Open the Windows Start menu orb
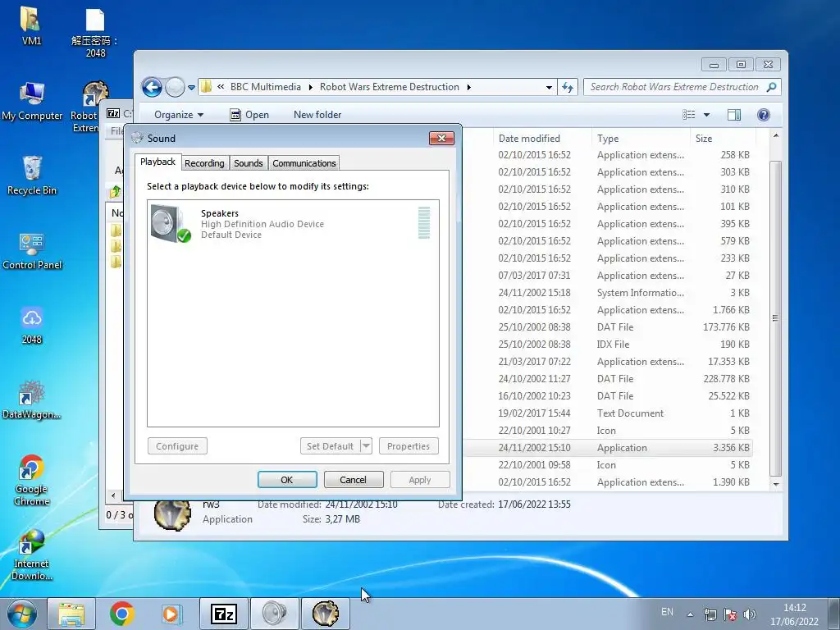840x630 pixels. tap(22, 614)
